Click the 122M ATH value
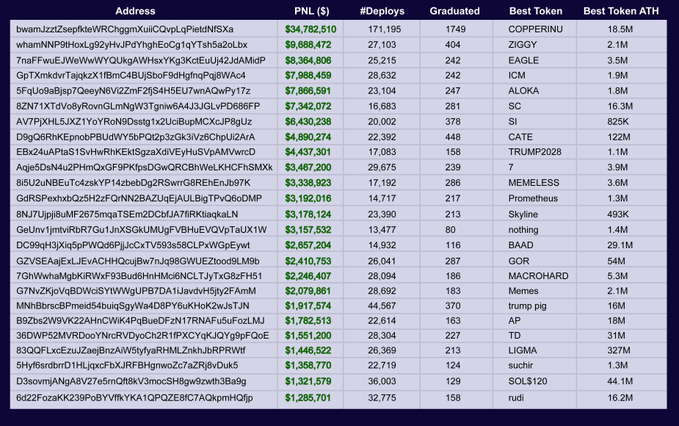 point(619,137)
